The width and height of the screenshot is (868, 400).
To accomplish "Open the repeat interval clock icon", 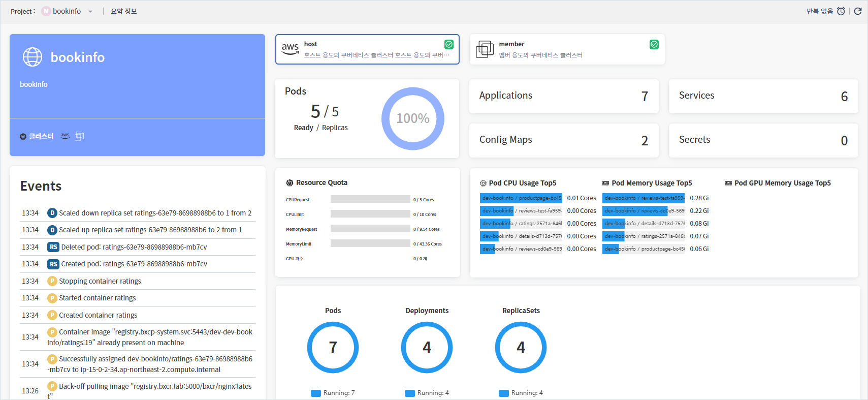I will 841,11.
